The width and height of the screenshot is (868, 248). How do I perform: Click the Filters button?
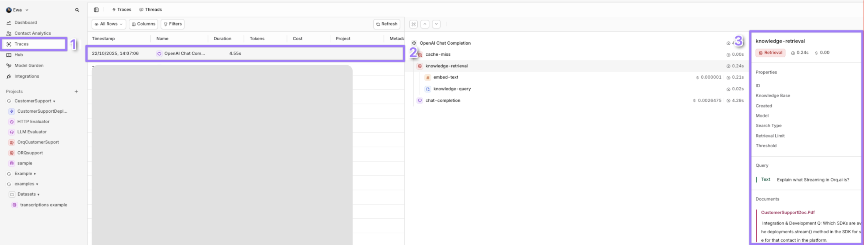(172, 24)
